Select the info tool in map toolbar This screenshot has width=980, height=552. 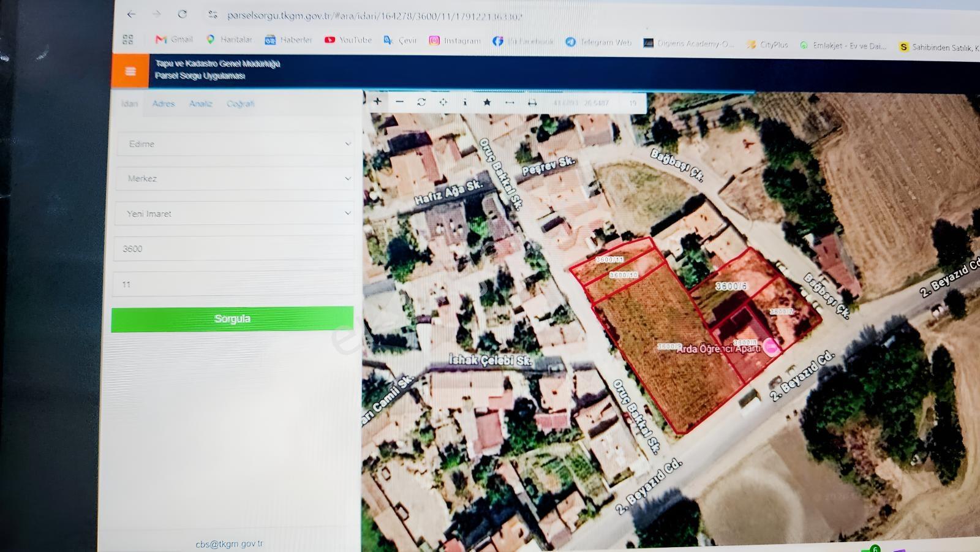[x=465, y=102]
